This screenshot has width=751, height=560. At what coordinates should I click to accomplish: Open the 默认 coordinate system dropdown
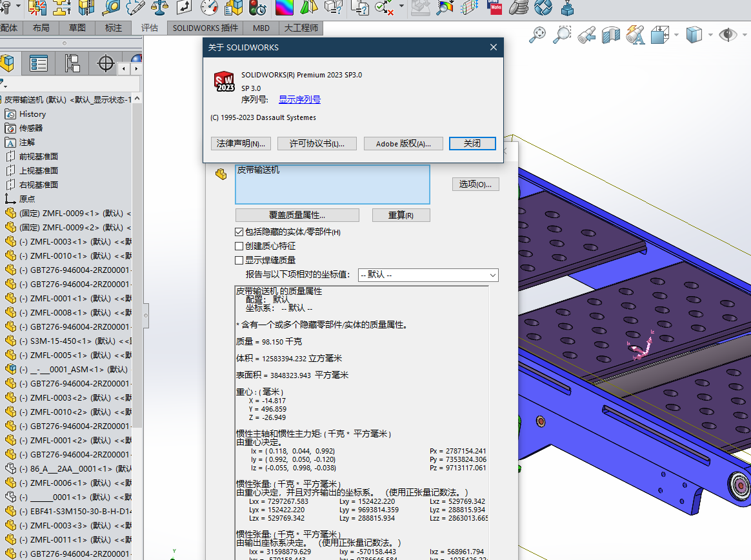pyautogui.click(x=428, y=275)
